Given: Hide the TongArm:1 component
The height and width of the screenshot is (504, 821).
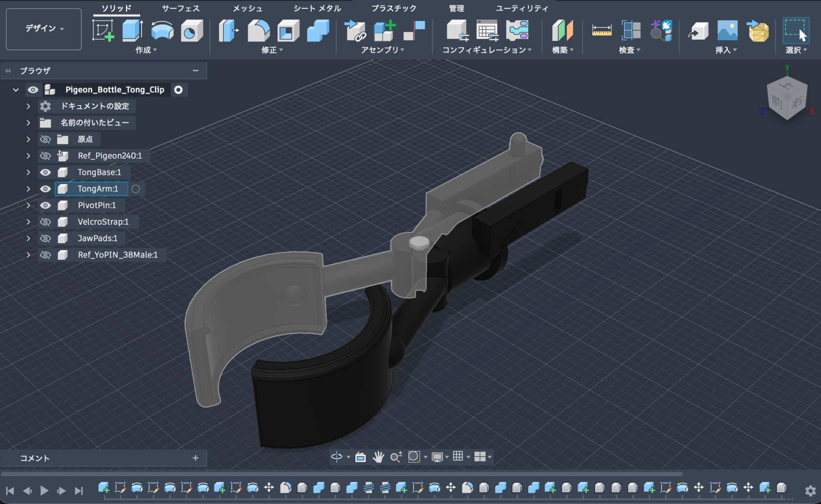Looking at the screenshot, I should coord(45,189).
